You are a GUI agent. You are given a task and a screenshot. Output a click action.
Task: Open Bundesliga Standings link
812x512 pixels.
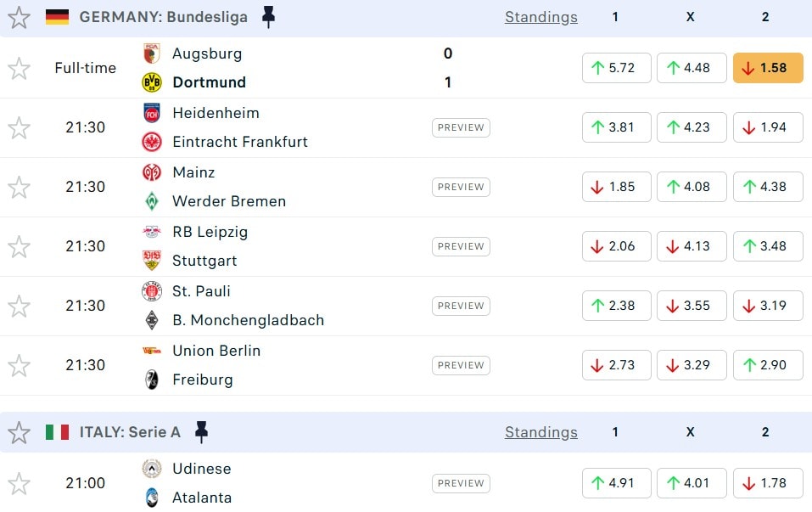pos(540,17)
